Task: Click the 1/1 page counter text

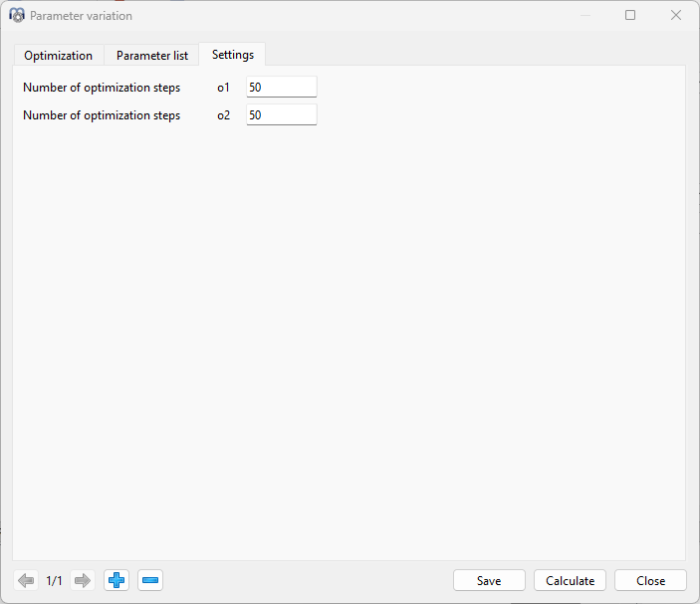Action: 54,581
